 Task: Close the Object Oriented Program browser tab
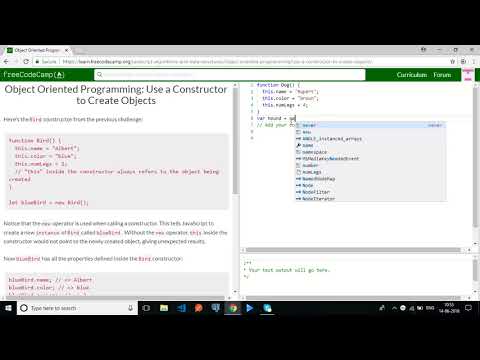[x=66, y=50]
